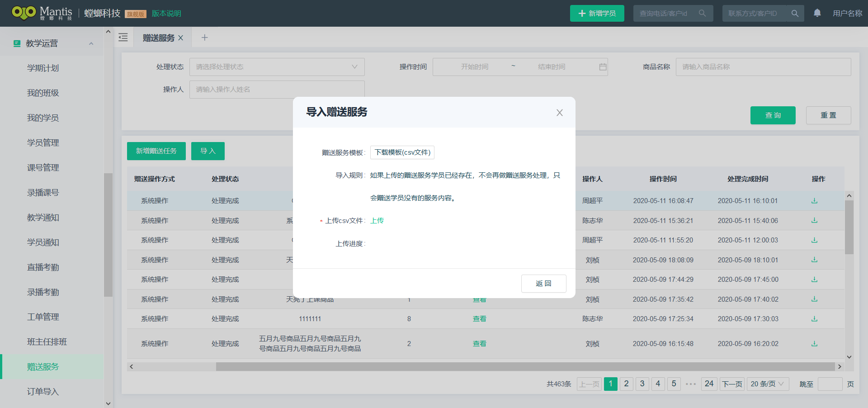Image resolution: width=868 pixels, height=408 pixels.
Task: Select the 赠送服务 tab
Action: click(158, 38)
